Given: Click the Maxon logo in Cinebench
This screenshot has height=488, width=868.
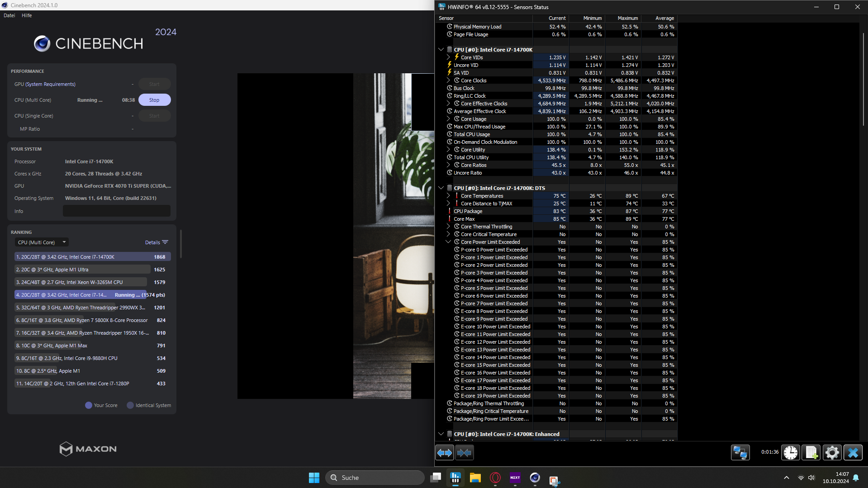Looking at the screenshot, I should pos(88,449).
